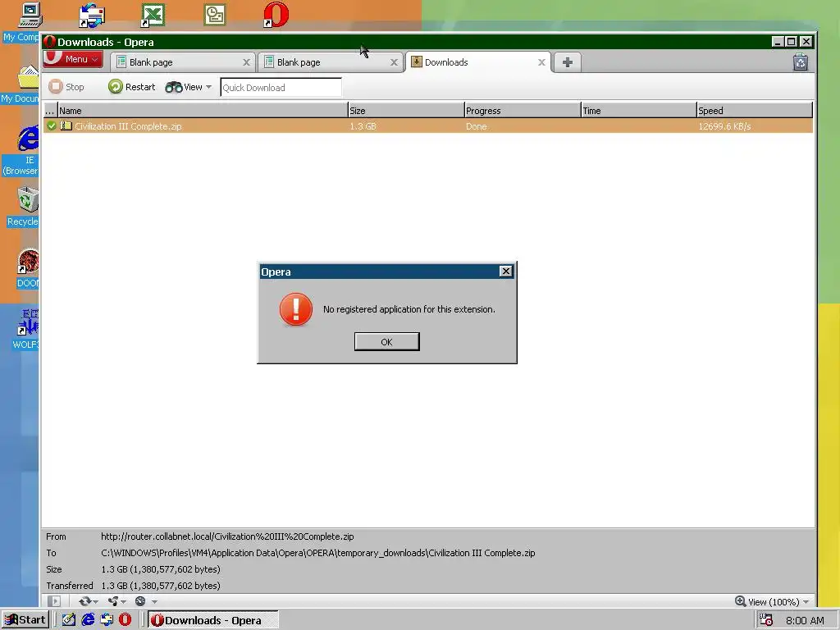
Task: Select the Civilization III Complete.zip download row
Action: point(428,126)
